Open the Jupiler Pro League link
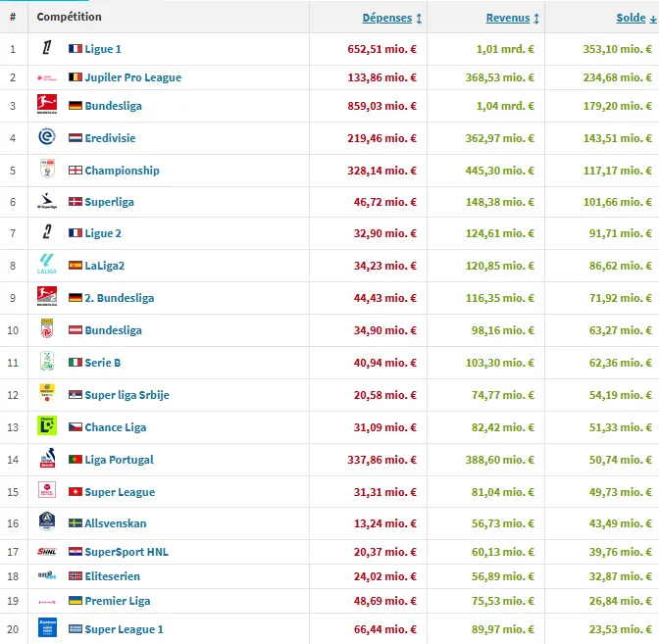This screenshot has height=644, width=659. pyautogui.click(x=132, y=77)
